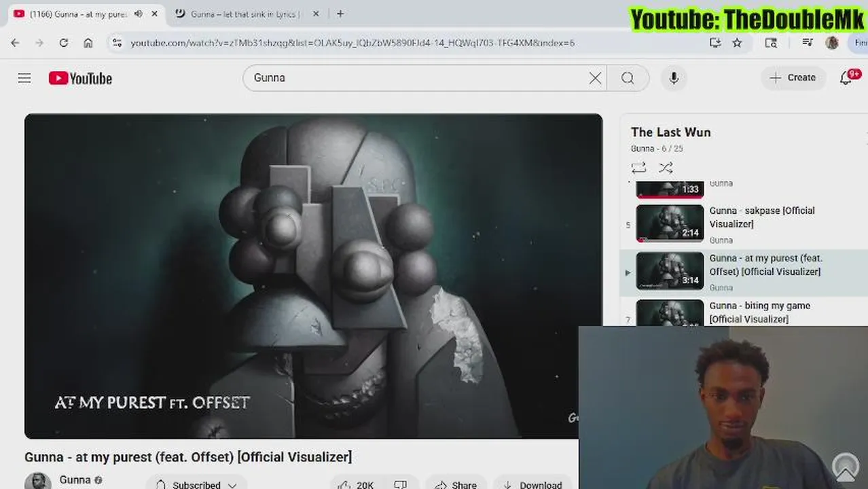The height and width of the screenshot is (489, 868).
Task: Play the 1:33 playlist thumbnail
Action: coord(670,189)
